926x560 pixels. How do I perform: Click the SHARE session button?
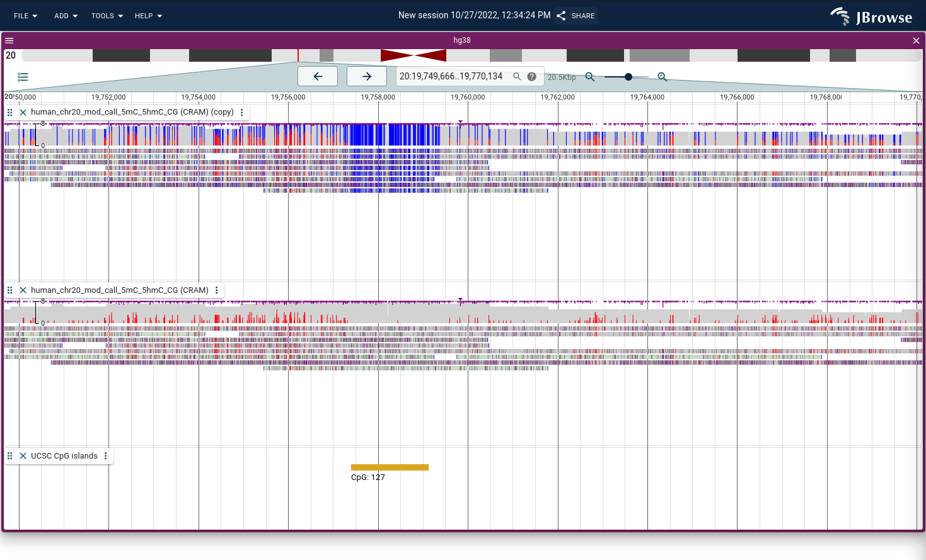coord(576,16)
